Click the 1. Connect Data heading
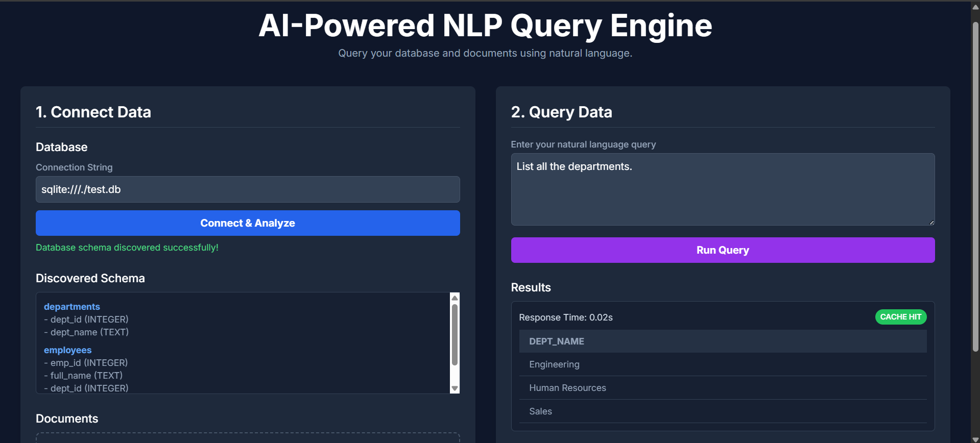The height and width of the screenshot is (443, 980). coord(93,112)
